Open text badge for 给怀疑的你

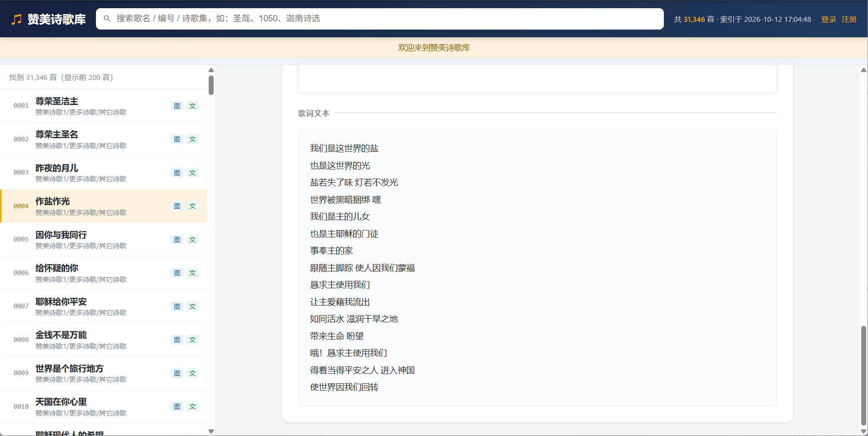pos(193,273)
